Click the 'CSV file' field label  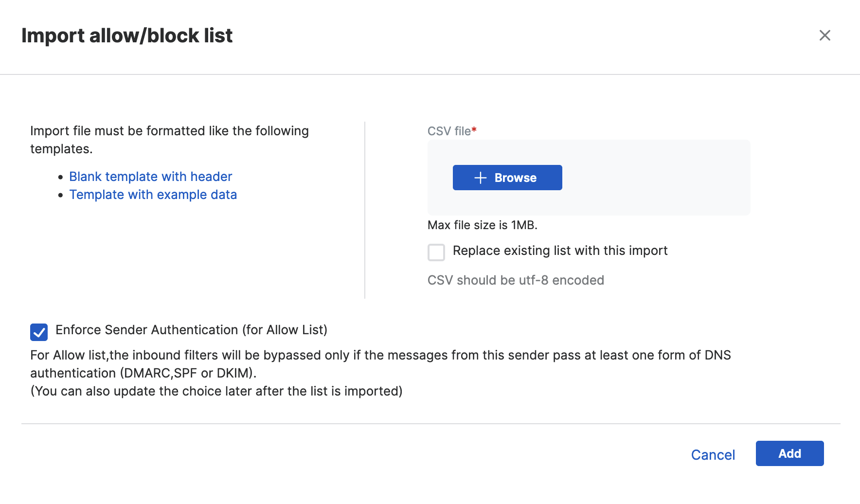point(448,131)
